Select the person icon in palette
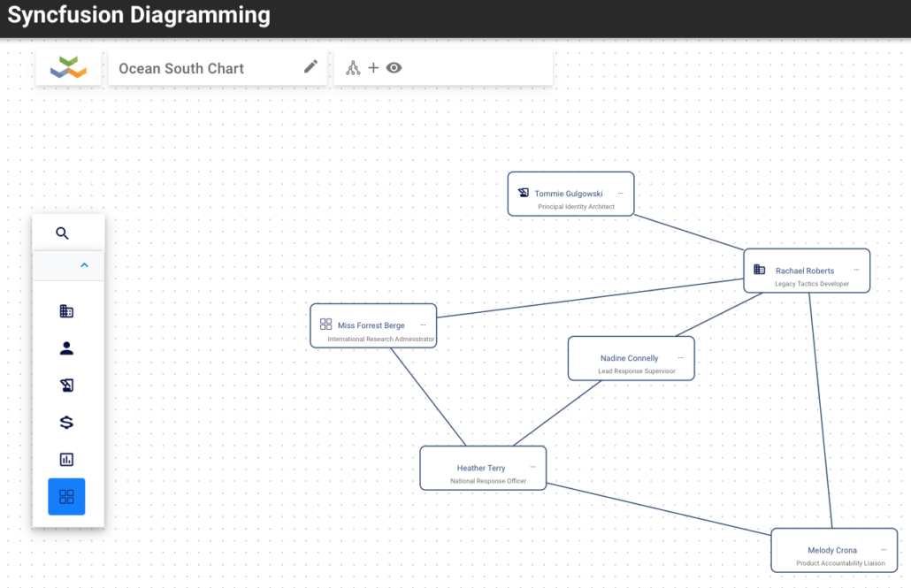This screenshot has width=911, height=588. [x=66, y=348]
